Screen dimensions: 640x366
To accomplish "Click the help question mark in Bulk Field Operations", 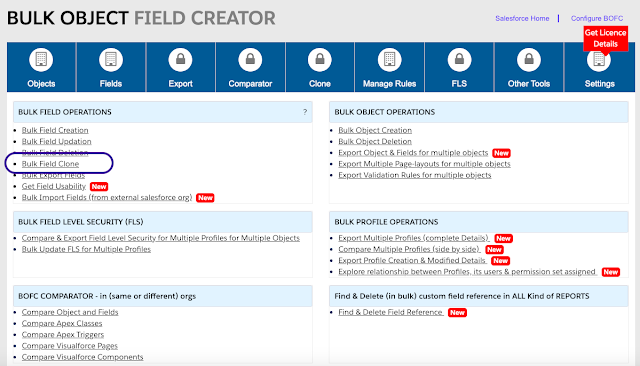I will point(305,112).
